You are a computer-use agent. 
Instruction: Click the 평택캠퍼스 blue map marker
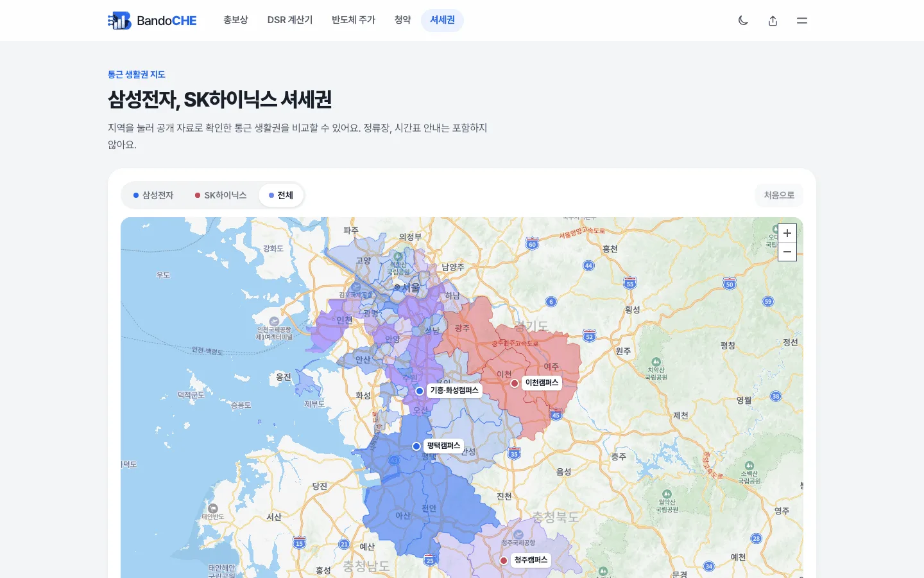click(416, 446)
